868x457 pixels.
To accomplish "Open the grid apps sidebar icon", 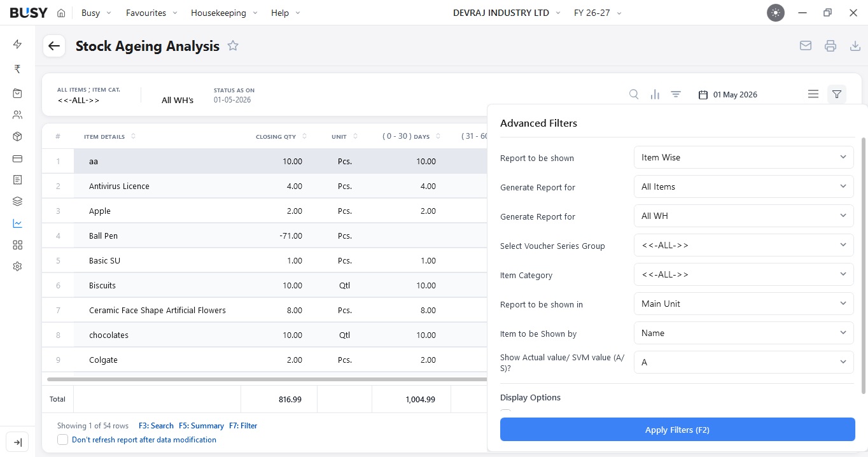I will click(x=17, y=245).
